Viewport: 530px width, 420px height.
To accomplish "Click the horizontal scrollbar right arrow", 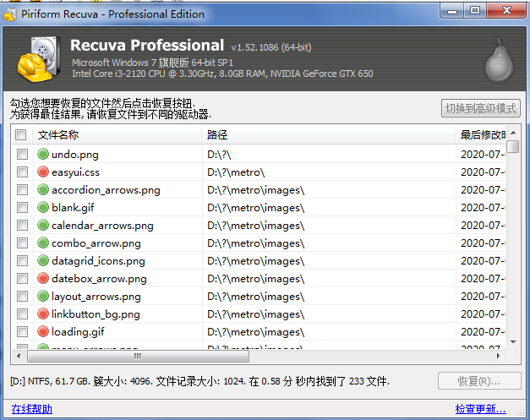I will (x=498, y=356).
